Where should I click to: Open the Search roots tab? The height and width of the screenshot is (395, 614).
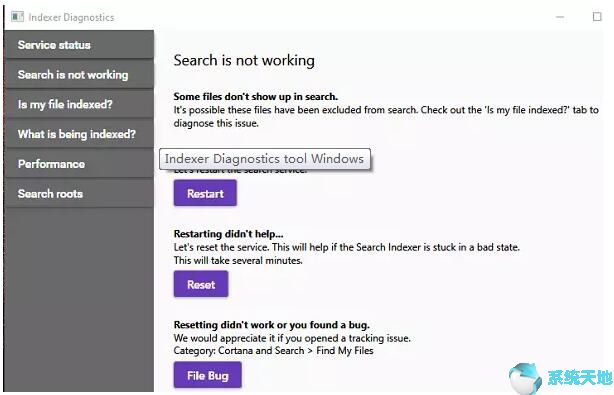click(79, 193)
